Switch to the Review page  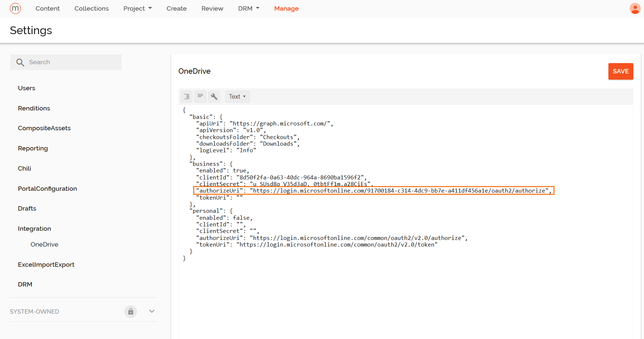212,8
